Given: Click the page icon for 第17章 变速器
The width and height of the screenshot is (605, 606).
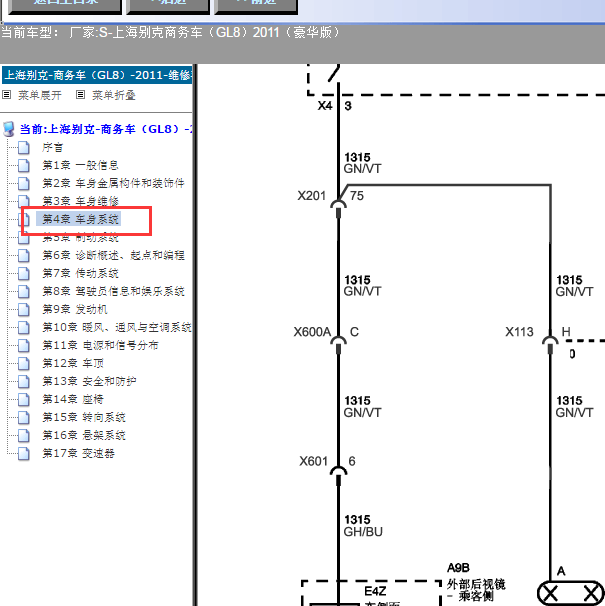Looking at the screenshot, I should 24,453.
